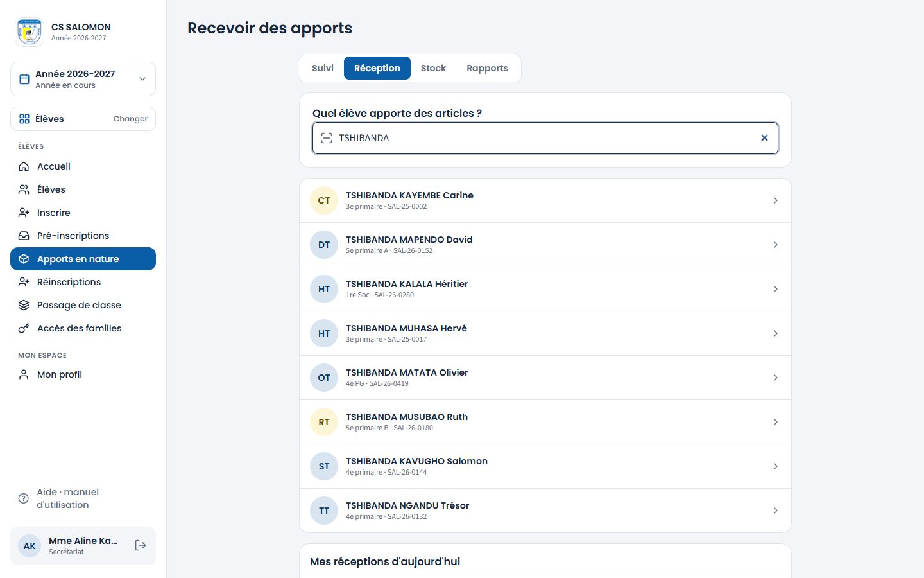Open the Stock tab
The image size is (924, 578).
pos(433,68)
